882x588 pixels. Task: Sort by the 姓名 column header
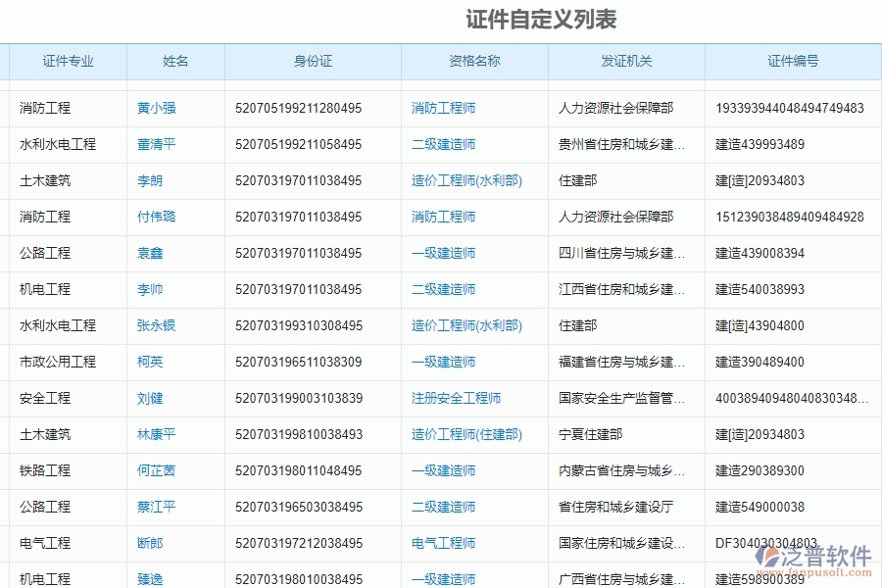(174, 61)
